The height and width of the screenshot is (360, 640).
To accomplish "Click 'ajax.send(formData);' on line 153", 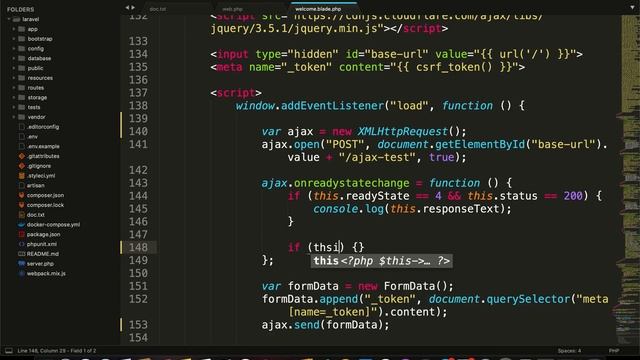I will (x=326, y=325).
